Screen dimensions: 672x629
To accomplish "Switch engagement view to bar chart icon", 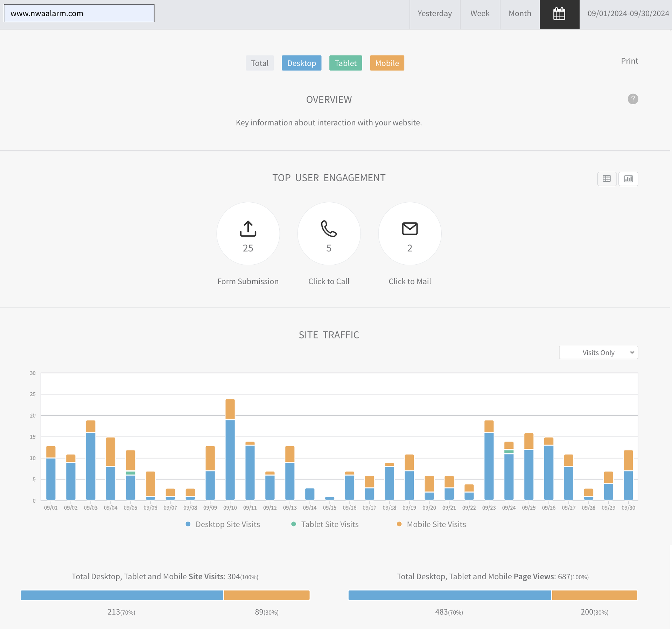I will click(x=628, y=179).
